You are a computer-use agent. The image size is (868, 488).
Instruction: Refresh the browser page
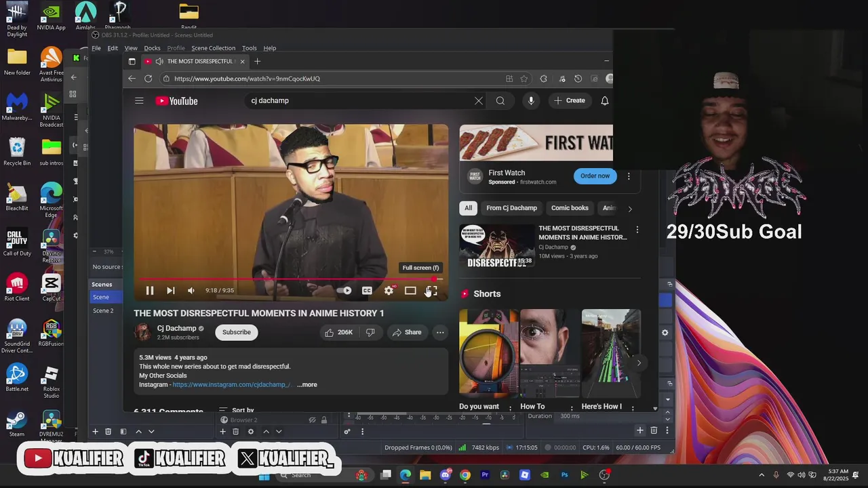point(149,79)
